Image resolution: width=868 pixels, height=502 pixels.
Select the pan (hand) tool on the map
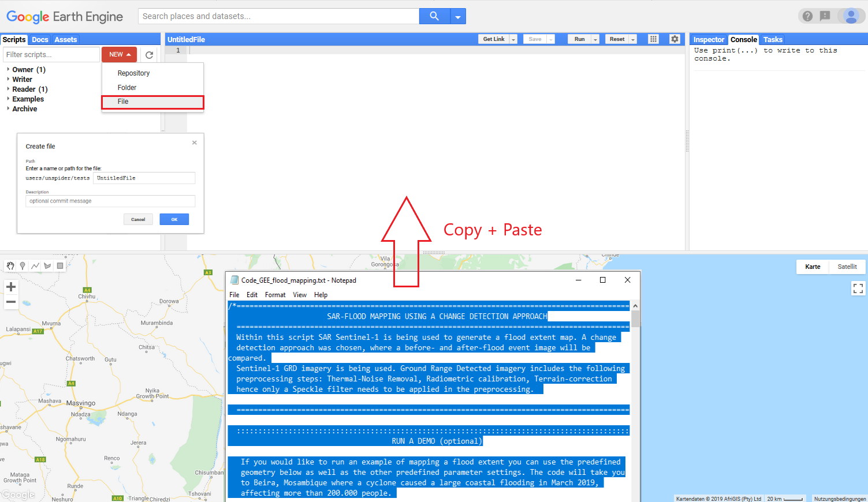[10, 265]
